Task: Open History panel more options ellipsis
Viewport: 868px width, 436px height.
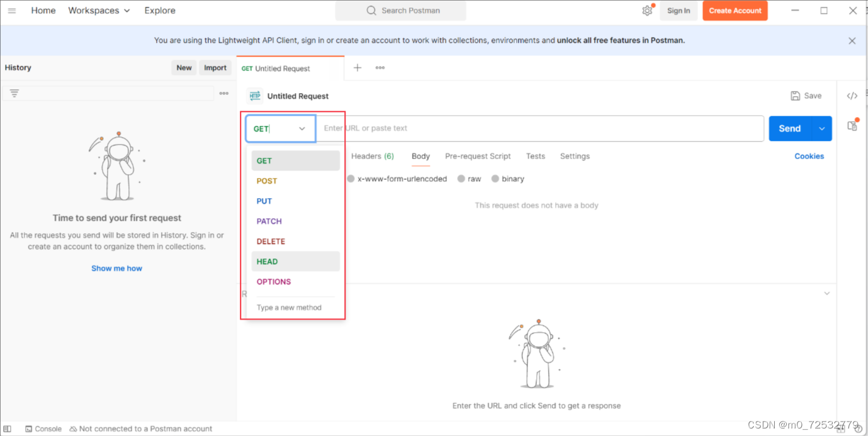Action: coord(224,93)
